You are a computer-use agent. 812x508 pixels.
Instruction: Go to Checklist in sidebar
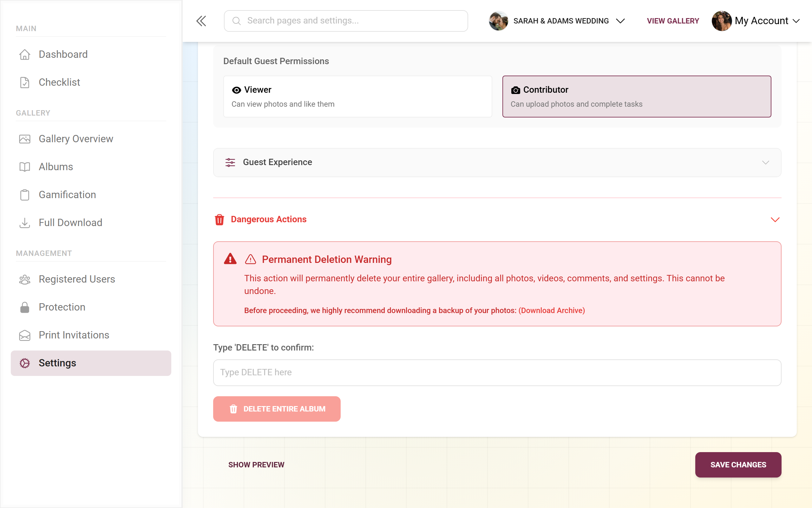coord(91,82)
